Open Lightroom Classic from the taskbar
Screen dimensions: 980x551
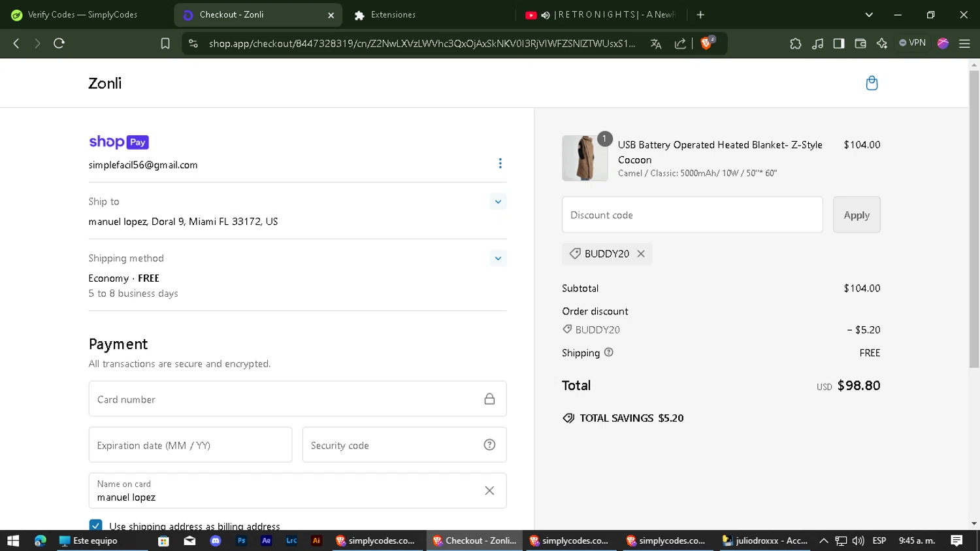pyautogui.click(x=291, y=541)
